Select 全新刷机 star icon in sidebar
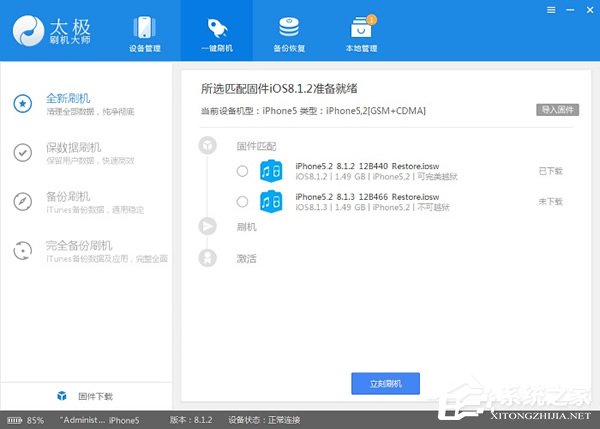Viewport: 600px width, 429px height. (23, 103)
